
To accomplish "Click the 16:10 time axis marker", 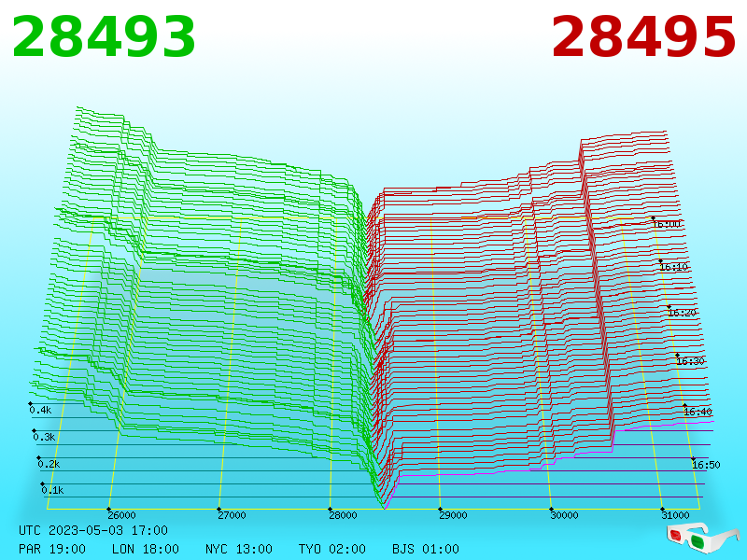I will 673,267.
